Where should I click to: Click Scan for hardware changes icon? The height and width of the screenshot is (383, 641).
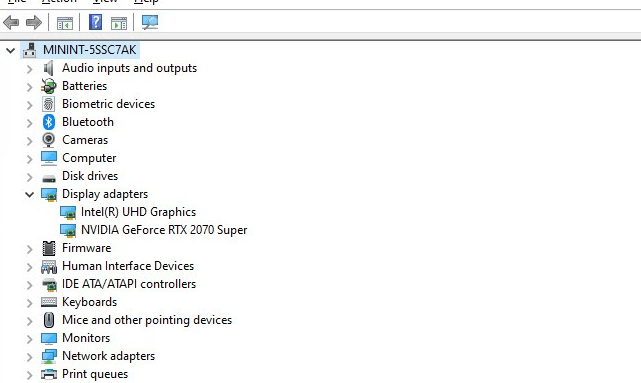point(150,22)
